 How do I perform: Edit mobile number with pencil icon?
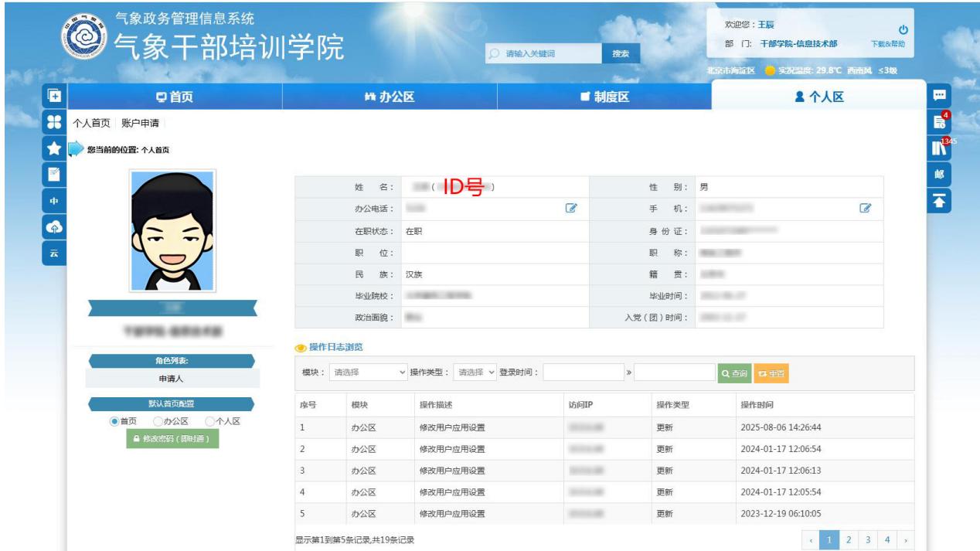coord(866,209)
